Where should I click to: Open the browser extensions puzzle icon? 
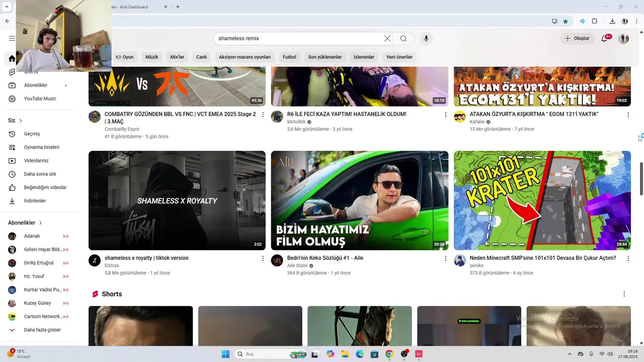coord(595,21)
